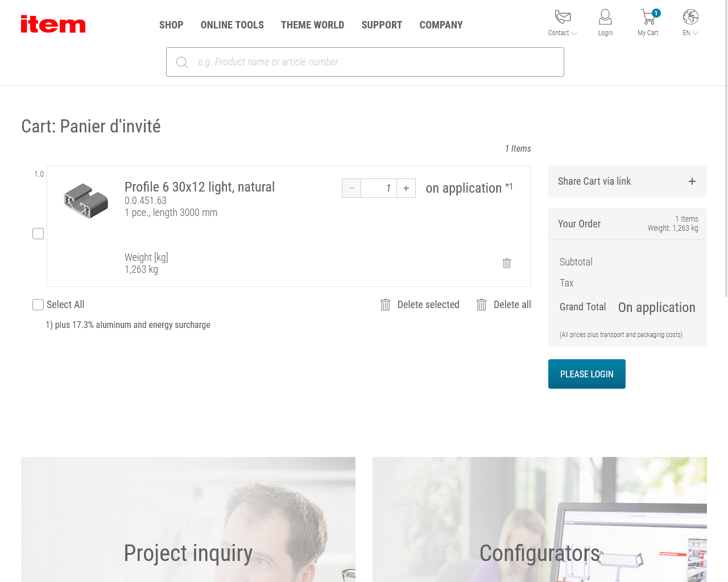Expand the Contact dropdown chevron

click(x=574, y=34)
